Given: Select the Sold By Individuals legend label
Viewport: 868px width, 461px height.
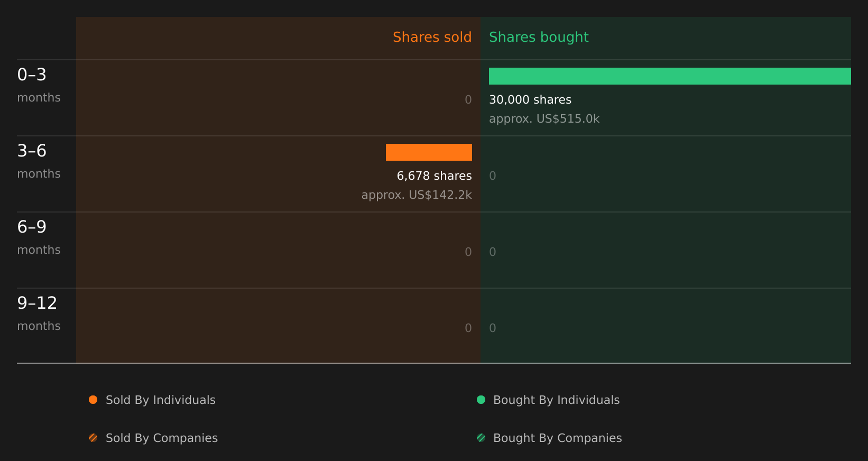Looking at the screenshot, I should tap(161, 400).
